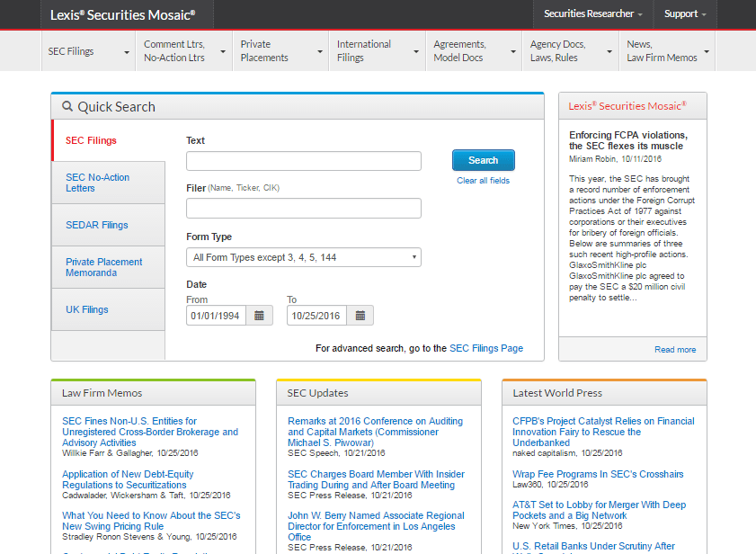Open the From date calendar picker
Image resolution: width=756 pixels, height=554 pixels.
click(260, 316)
